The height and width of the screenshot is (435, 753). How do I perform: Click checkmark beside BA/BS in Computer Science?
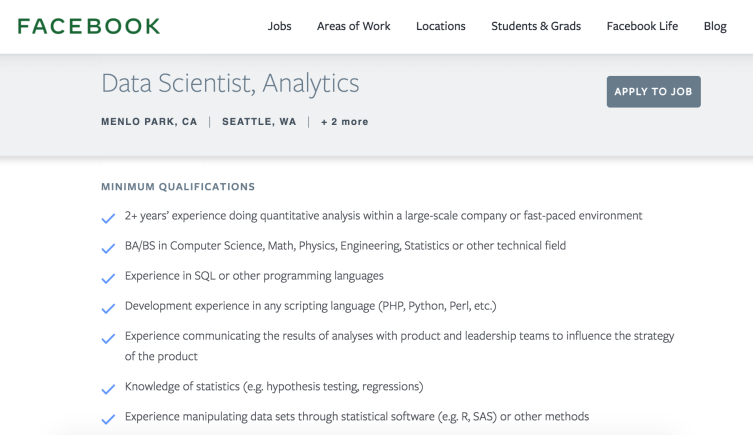108,248
